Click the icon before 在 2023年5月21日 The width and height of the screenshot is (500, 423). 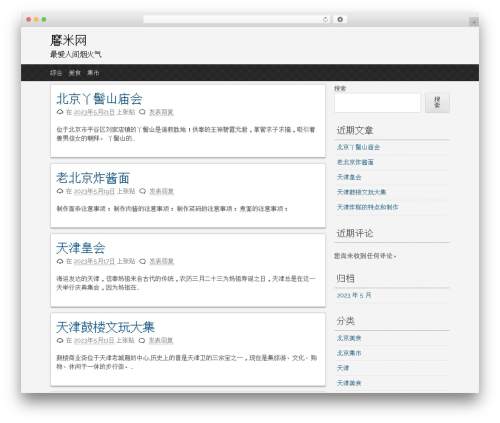(60, 112)
